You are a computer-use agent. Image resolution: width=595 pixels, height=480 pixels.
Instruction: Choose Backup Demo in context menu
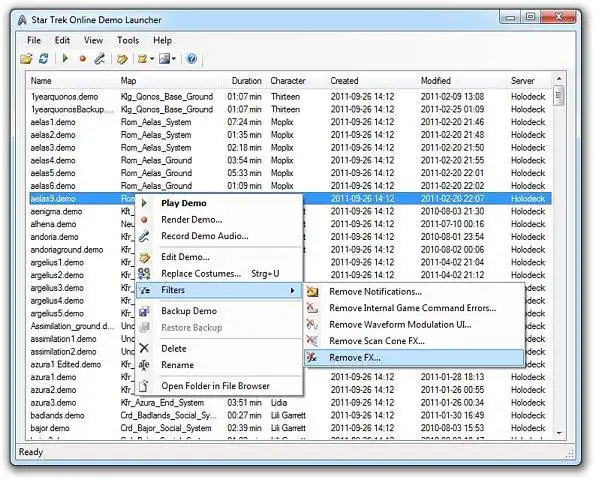click(219, 311)
